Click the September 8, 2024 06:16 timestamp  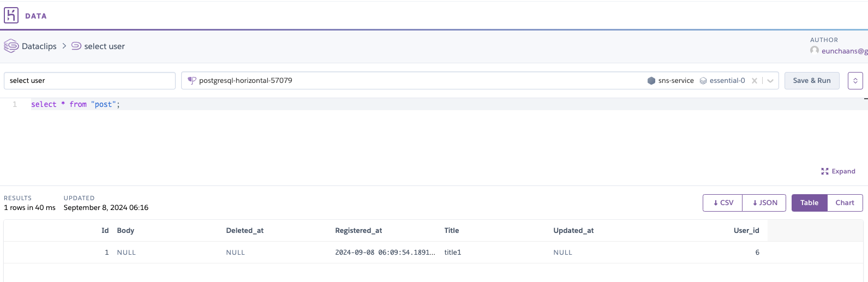[x=106, y=208]
